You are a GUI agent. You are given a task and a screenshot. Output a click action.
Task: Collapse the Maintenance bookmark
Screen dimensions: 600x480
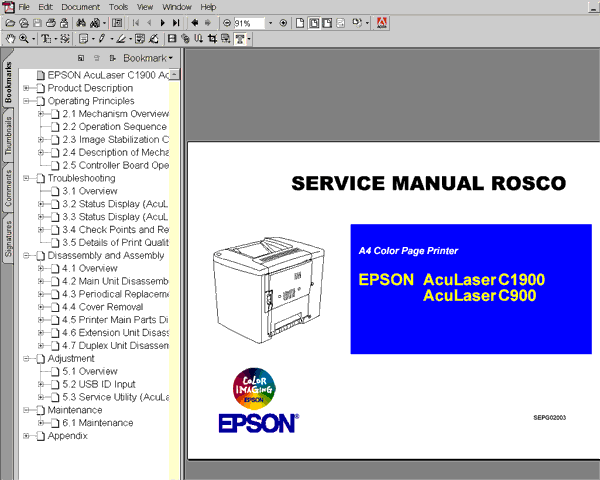point(26,410)
